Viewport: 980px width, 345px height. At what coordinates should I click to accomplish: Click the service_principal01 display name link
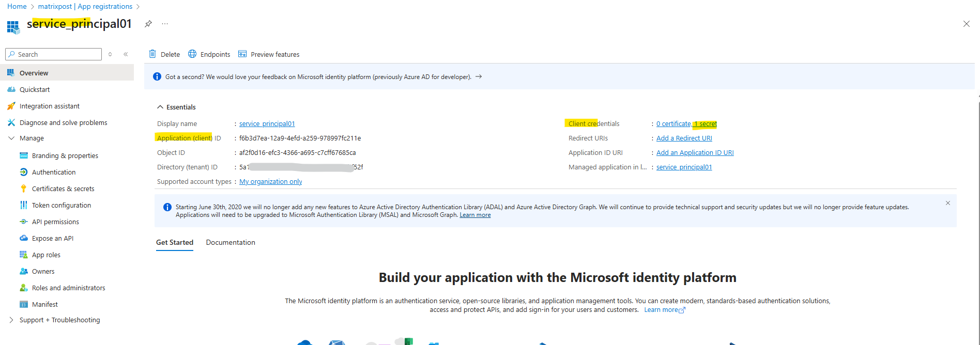coord(267,123)
